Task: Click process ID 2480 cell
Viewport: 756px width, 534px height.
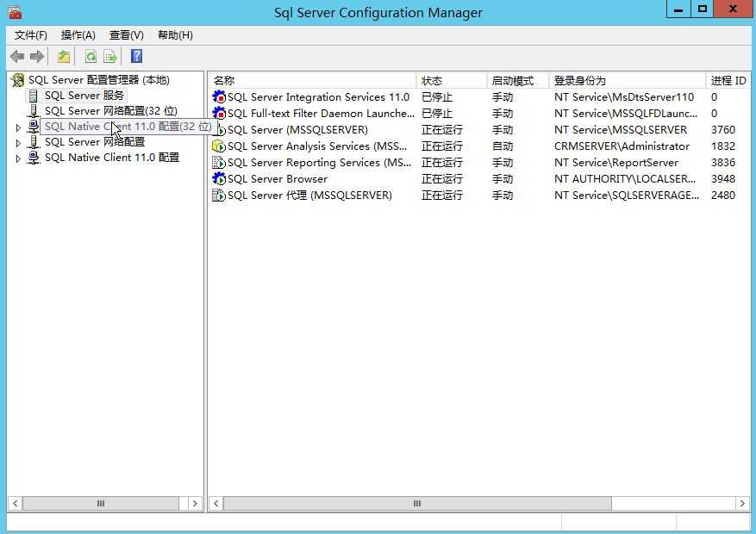Action: click(722, 196)
